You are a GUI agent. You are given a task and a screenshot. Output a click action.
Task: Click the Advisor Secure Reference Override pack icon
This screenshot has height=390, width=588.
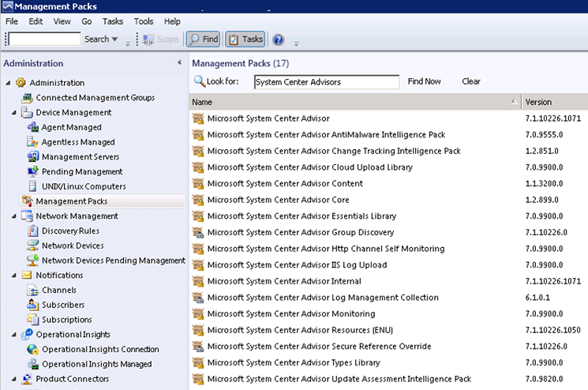[x=198, y=346]
